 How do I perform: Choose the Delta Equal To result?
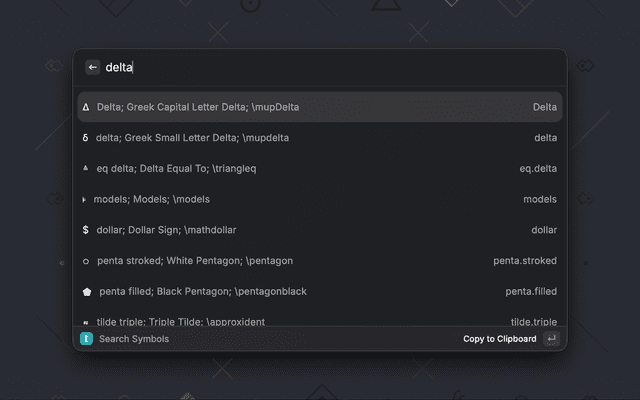point(320,168)
